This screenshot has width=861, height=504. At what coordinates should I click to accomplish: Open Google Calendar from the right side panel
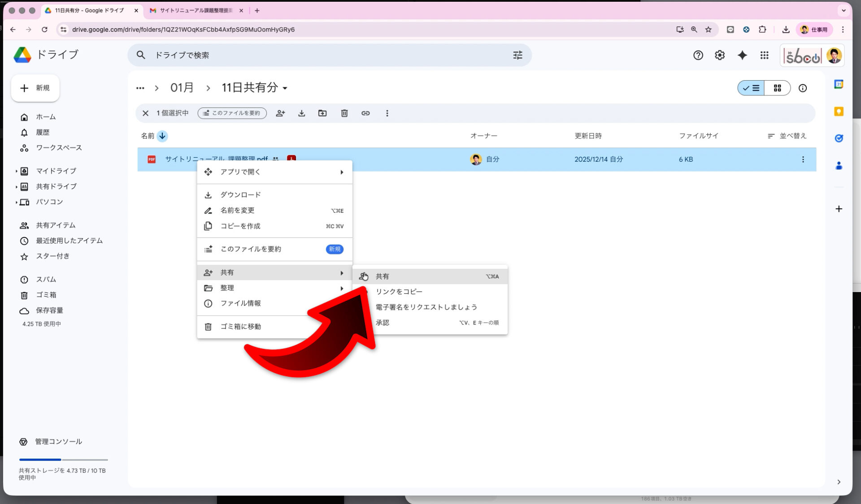(839, 84)
